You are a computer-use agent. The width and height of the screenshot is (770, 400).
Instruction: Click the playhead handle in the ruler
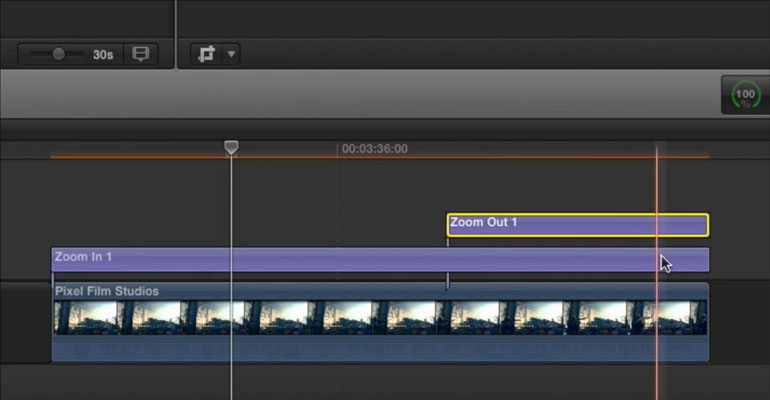231,147
